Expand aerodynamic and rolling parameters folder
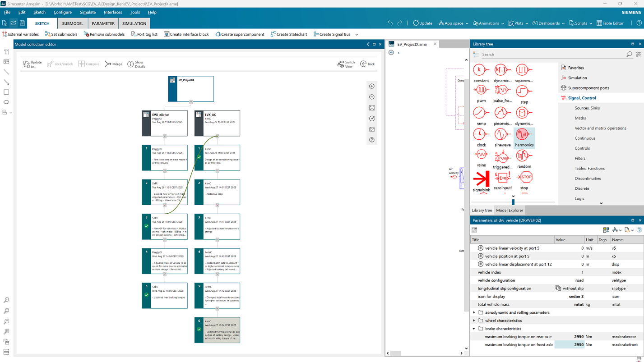 (474, 312)
